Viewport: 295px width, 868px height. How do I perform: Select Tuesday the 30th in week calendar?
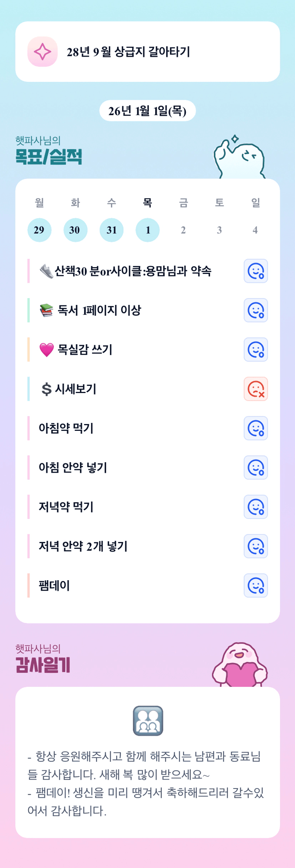(x=75, y=230)
